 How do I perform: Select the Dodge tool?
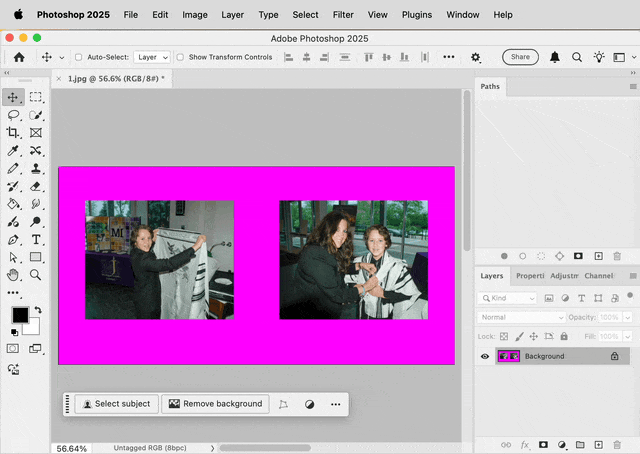pos(36,222)
